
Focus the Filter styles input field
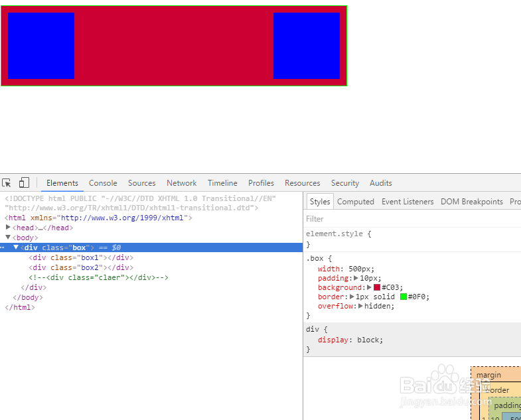pyautogui.click(x=412, y=219)
